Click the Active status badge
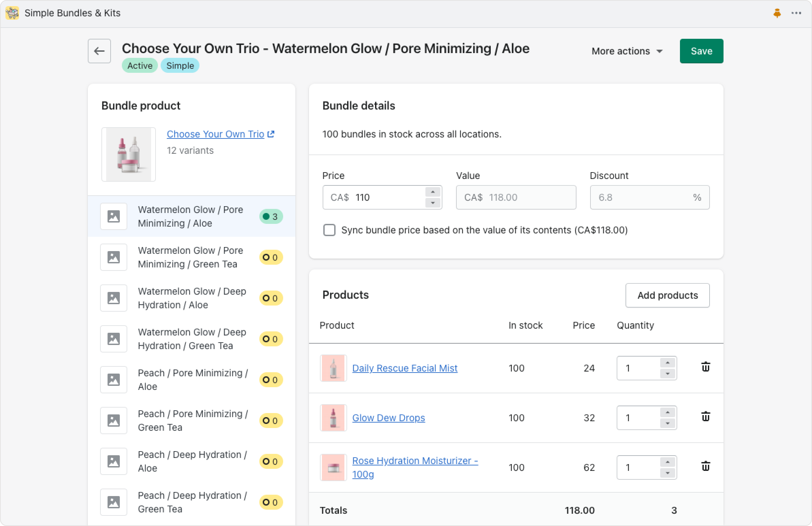 pyautogui.click(x=140, y=65)
